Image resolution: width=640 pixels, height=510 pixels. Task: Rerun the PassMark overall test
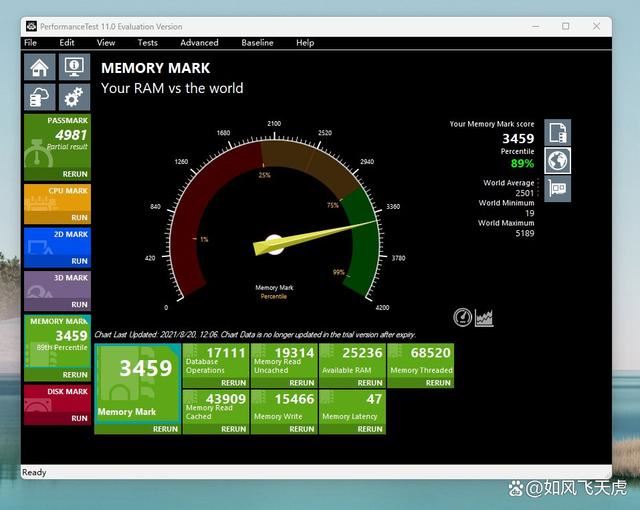point(76,174)
